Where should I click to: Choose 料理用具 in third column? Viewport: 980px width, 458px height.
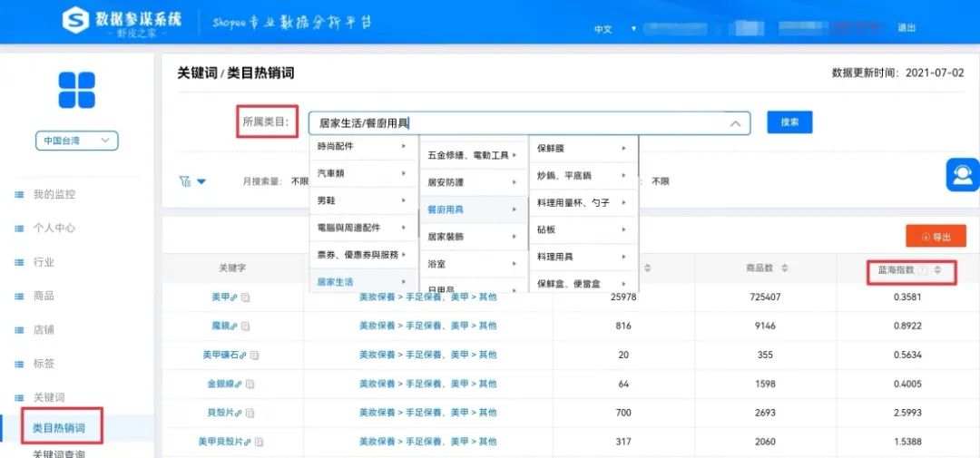(583, 256)
